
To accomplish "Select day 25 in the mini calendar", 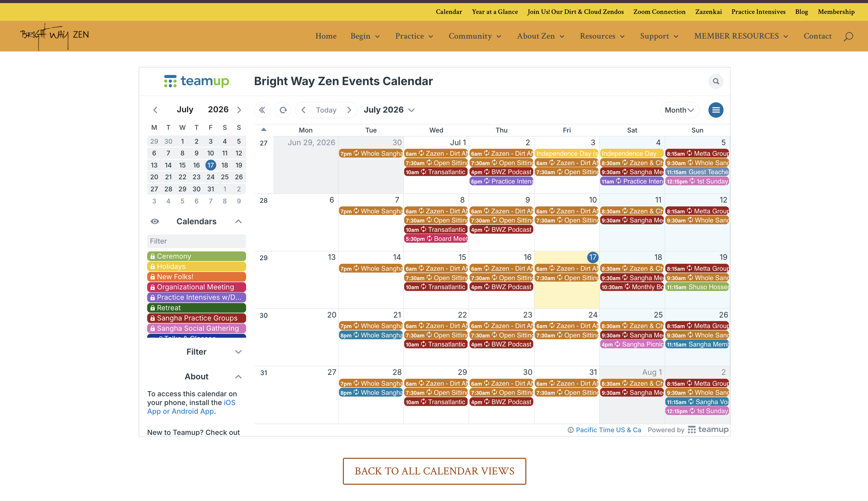I will 225,177.
